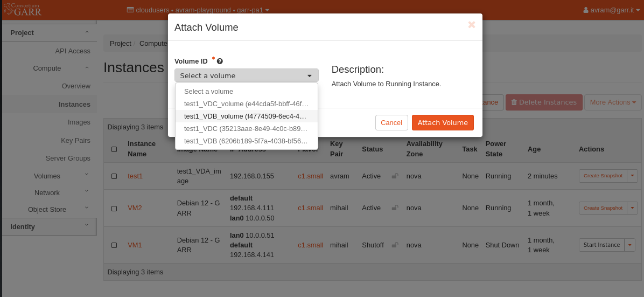Check the VM1 instance checkbox
The height and width of the screenshot is (297, 644).
click(114, 245)
